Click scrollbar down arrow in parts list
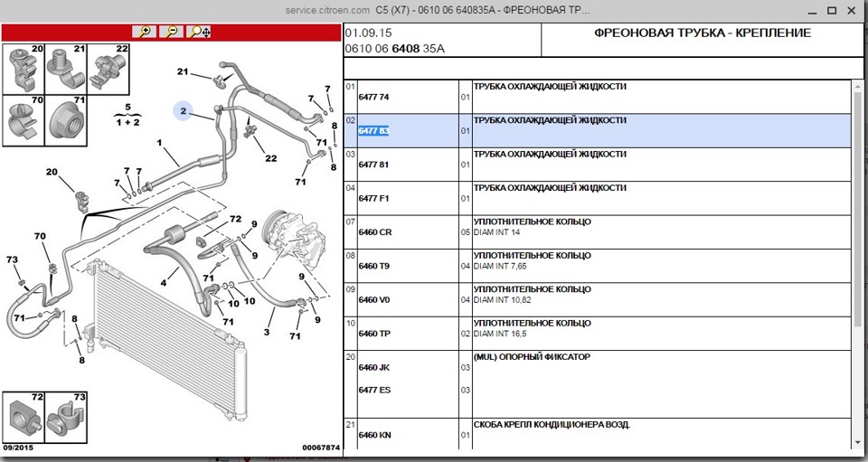This screenshot has width=868, height=462. pyautogui.click(x=858, y=443)
